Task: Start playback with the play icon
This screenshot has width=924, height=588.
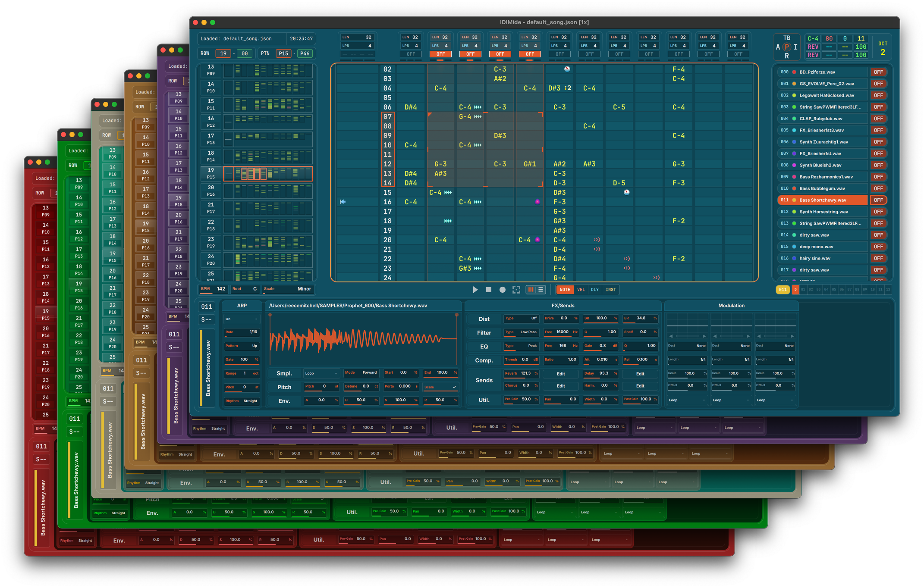Action: point(475,290)
